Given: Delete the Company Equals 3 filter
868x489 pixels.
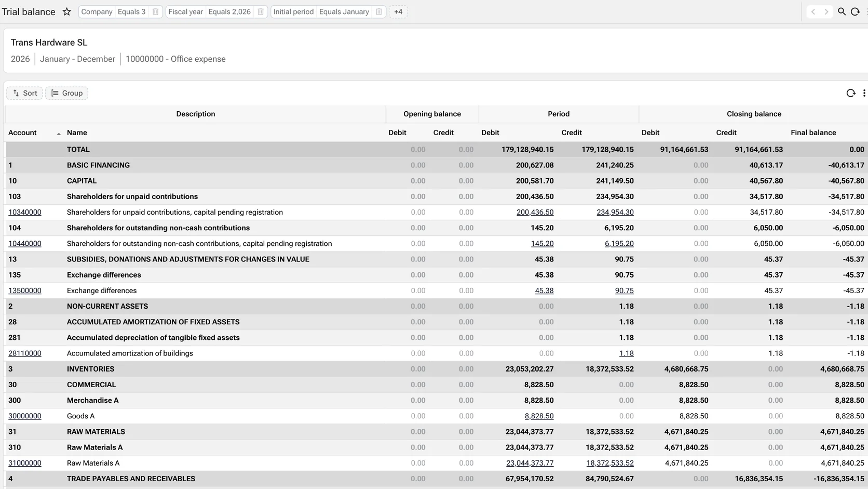Looking at the screenshot, I should pos(155,11).
